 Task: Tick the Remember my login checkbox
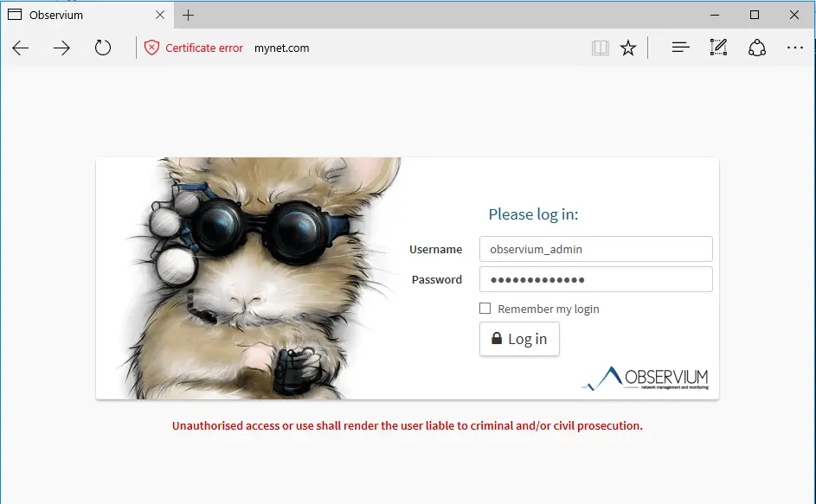point(485,309)
